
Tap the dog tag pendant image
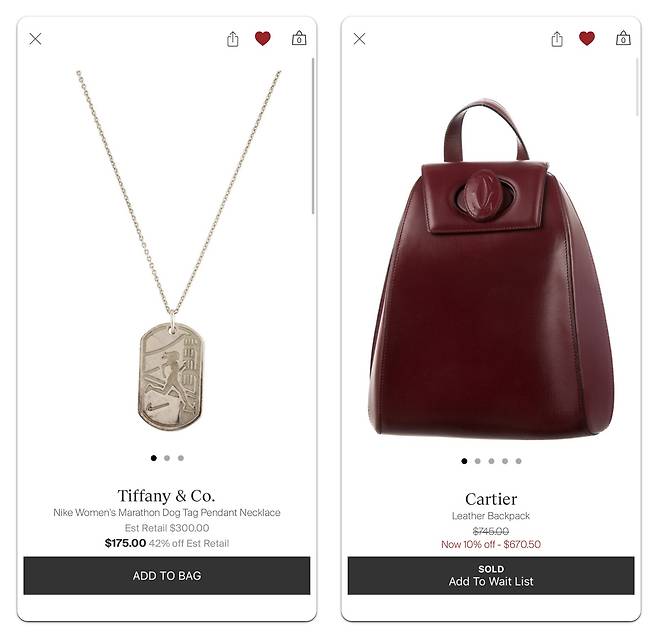tap(170, 377)
